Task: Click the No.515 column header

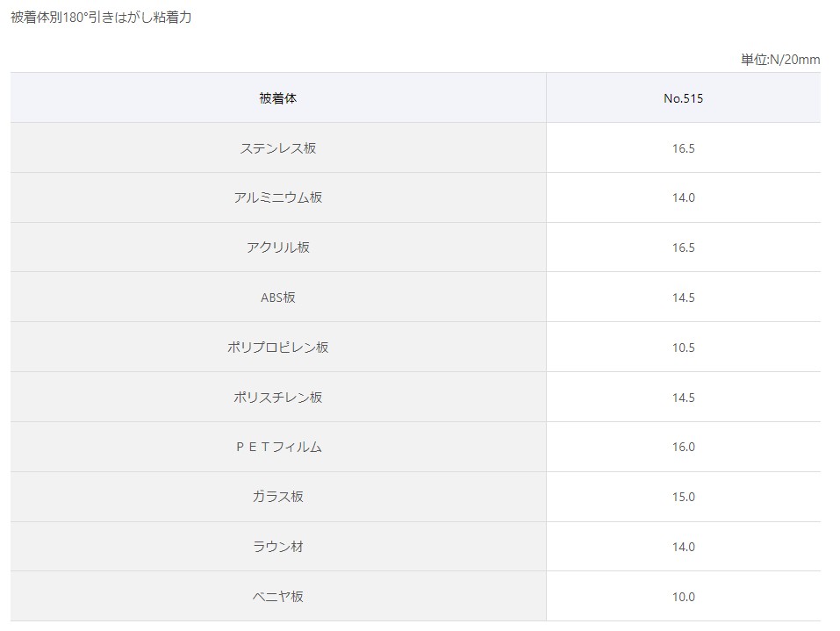Action: pos(684,98)
